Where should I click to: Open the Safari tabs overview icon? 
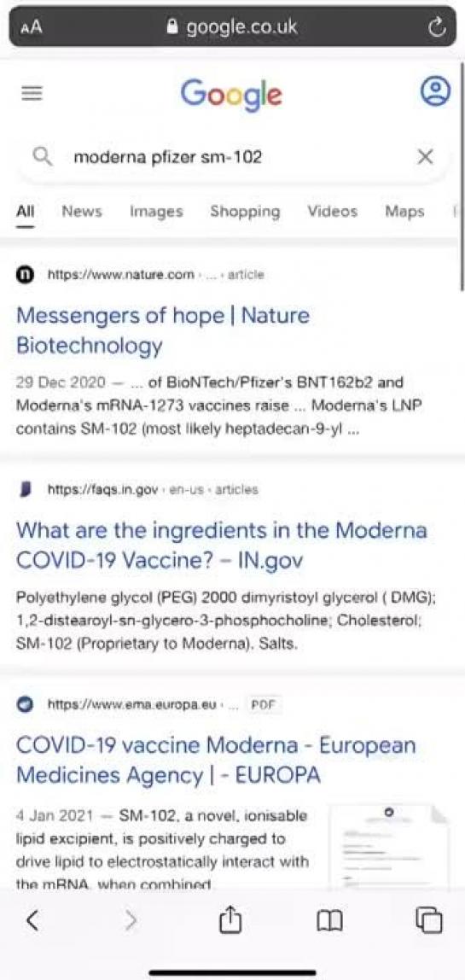coord(429,919)
